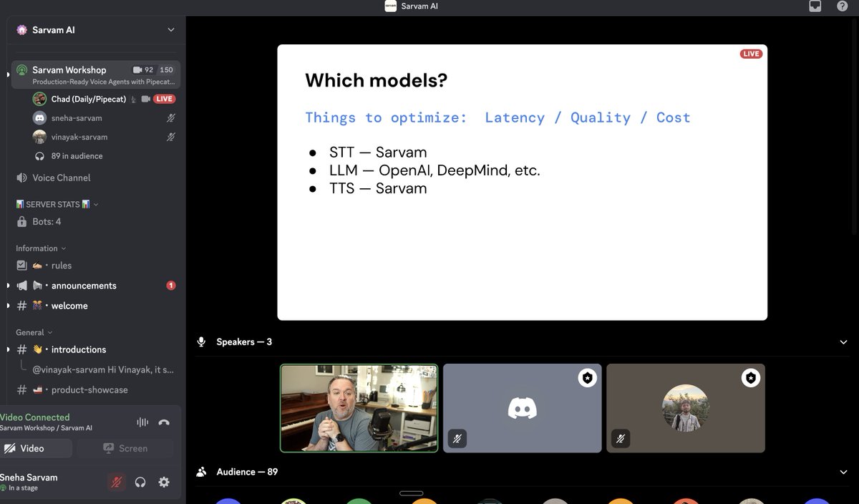The height and width of the screenshot is (504, 859).
Task: Open the soundboard/voice activity icon near Video Connected
Action: click(142, 422)
